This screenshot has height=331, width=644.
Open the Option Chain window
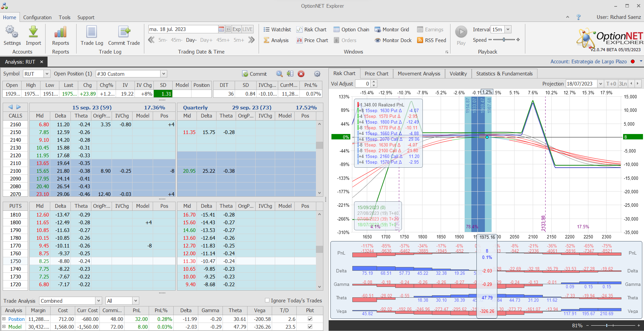[x=351, y=30]
